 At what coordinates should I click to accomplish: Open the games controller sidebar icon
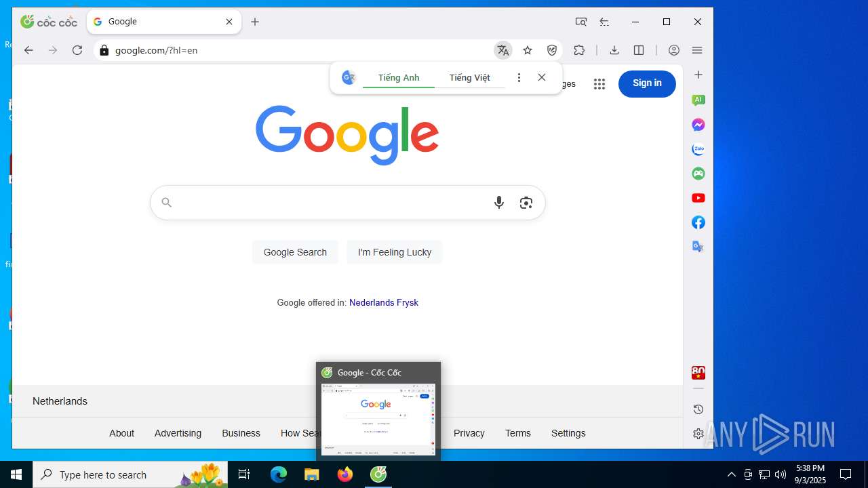[x=698, y=174]
